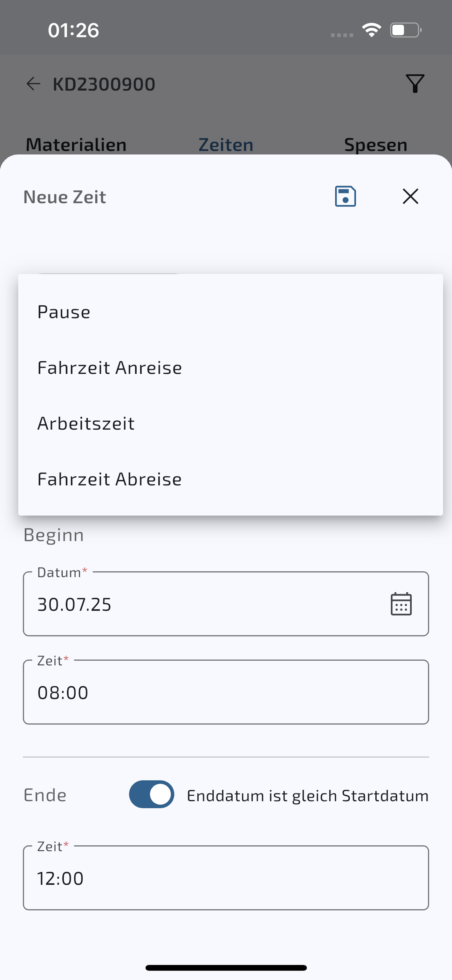Image resolution: width=452 pixels, height=980 pixels.
Task: Click the Datum field showing 30.07.25
Action: point(226,604)
